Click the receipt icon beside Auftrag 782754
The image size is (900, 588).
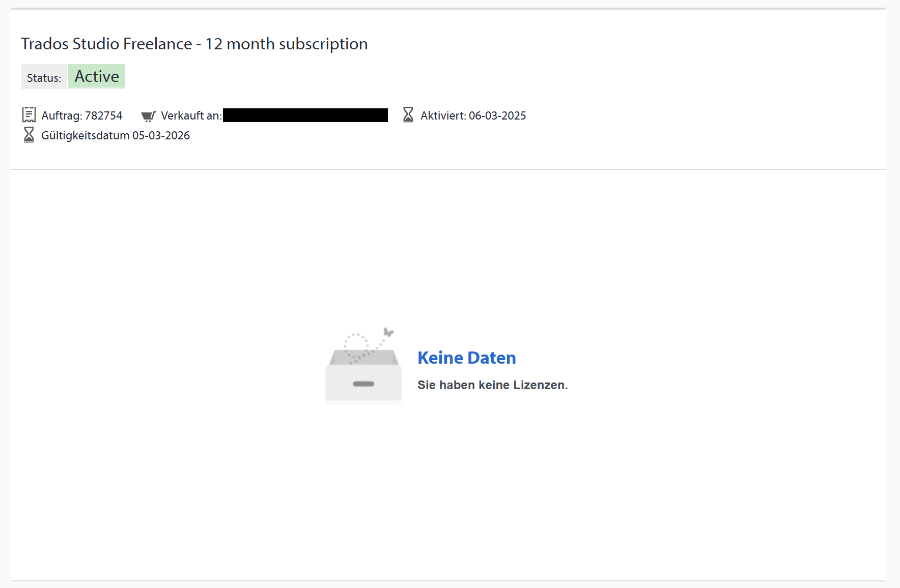click(x=29, y=115)
